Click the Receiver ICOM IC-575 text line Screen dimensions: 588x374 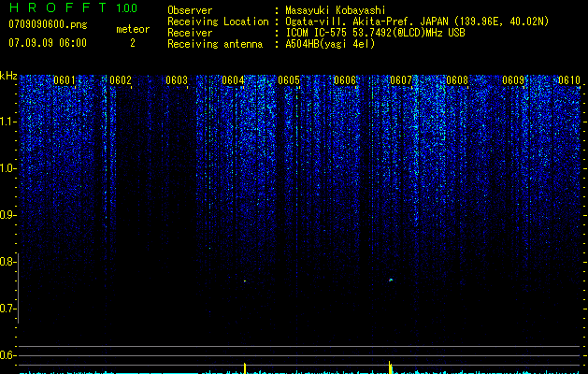point(316,33)
